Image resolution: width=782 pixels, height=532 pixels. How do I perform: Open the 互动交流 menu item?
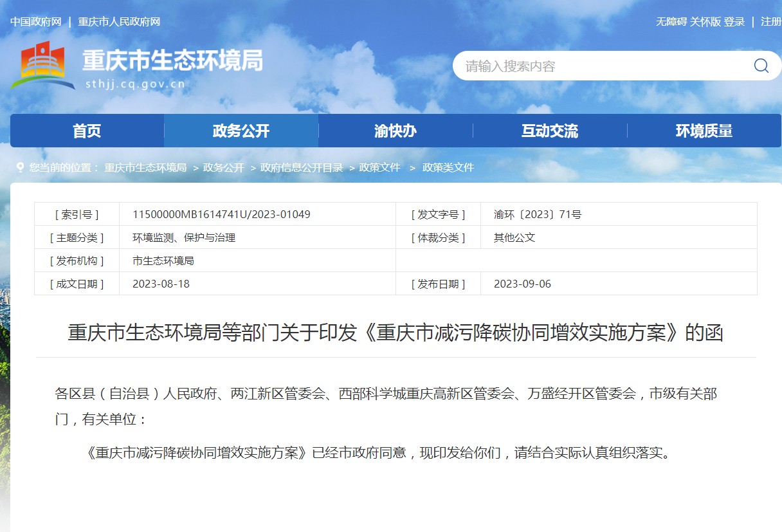[549, 131]
